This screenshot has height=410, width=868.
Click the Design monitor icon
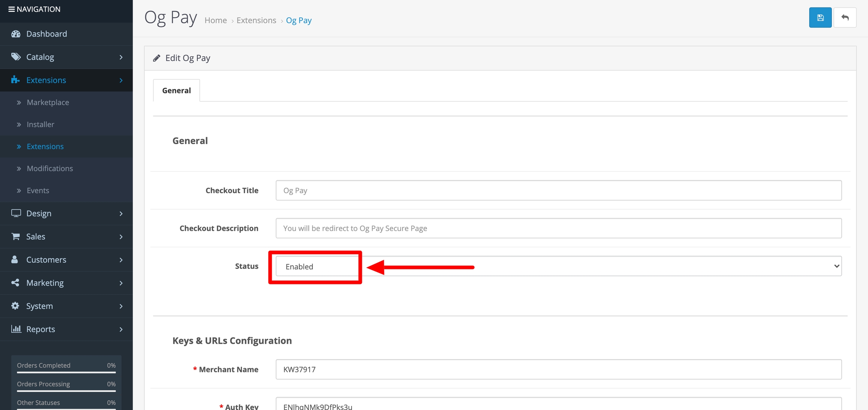(16, 213)
